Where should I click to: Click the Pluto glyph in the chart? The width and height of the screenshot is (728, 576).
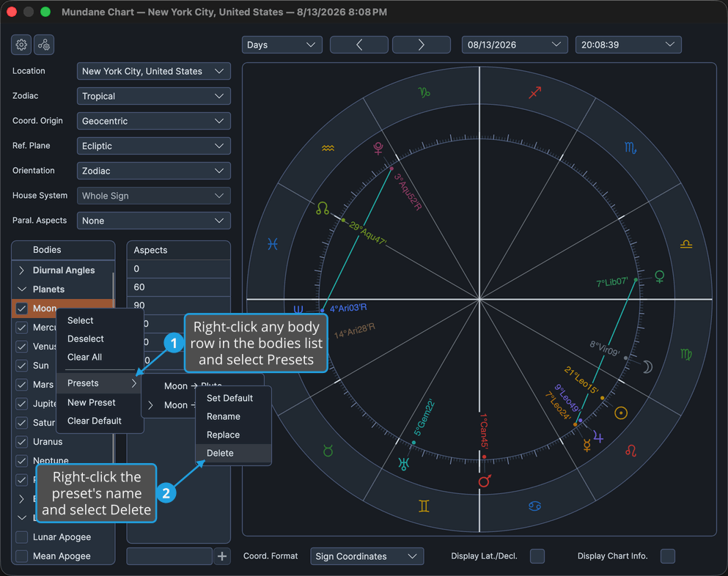[x=378, y=149]
